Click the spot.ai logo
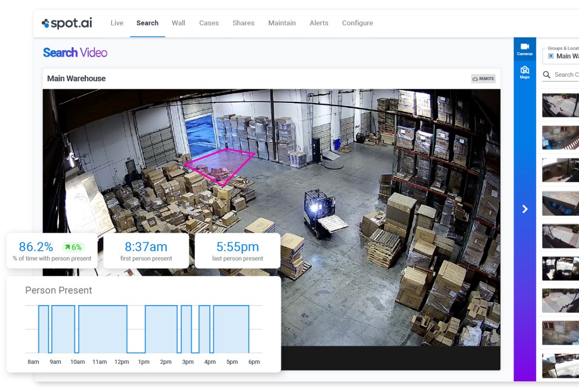579x392 pixels. click(x=67, y=23)
